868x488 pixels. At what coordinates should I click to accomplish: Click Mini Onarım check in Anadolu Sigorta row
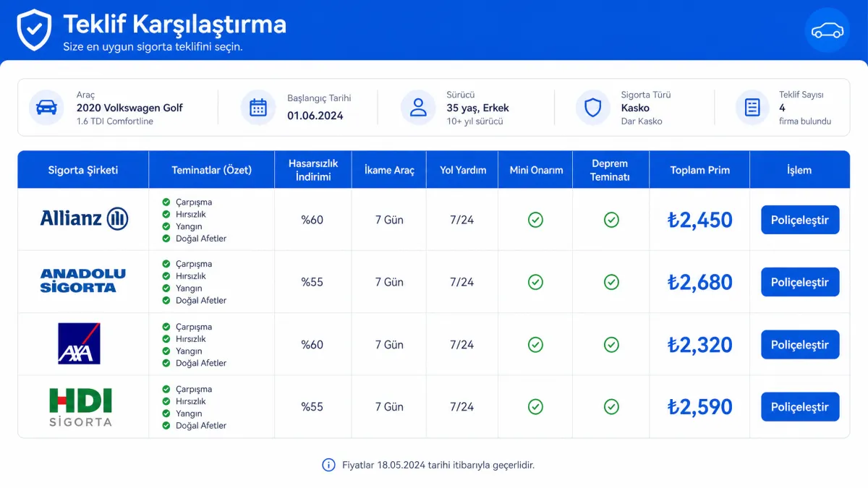[535, 282]
